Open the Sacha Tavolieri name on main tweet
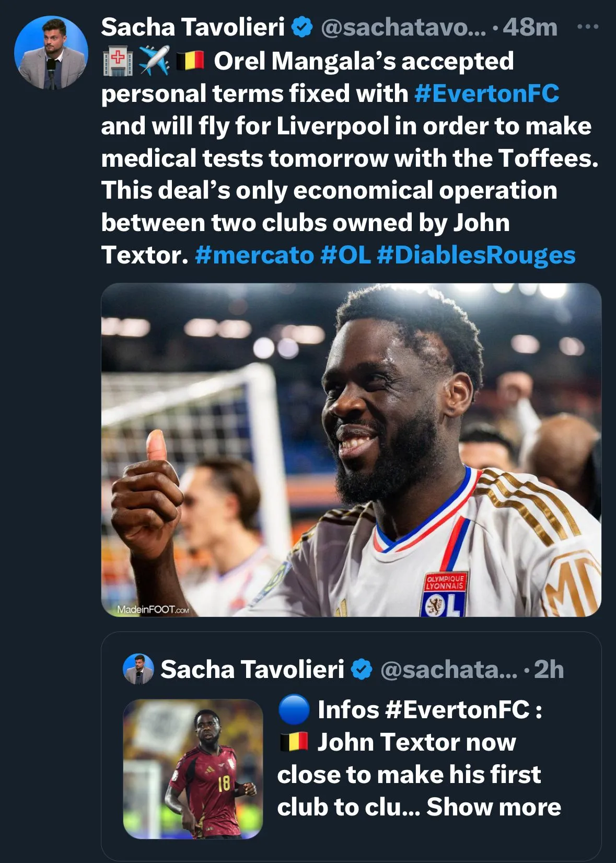The image size is (616, 863). [x=193, y=27]
